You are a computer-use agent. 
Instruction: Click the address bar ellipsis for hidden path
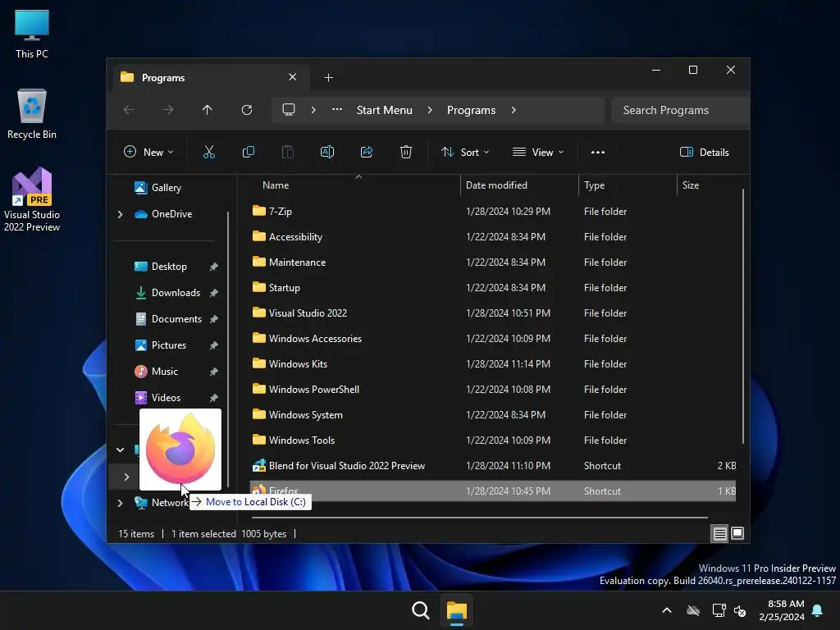(x=337, y=110)
